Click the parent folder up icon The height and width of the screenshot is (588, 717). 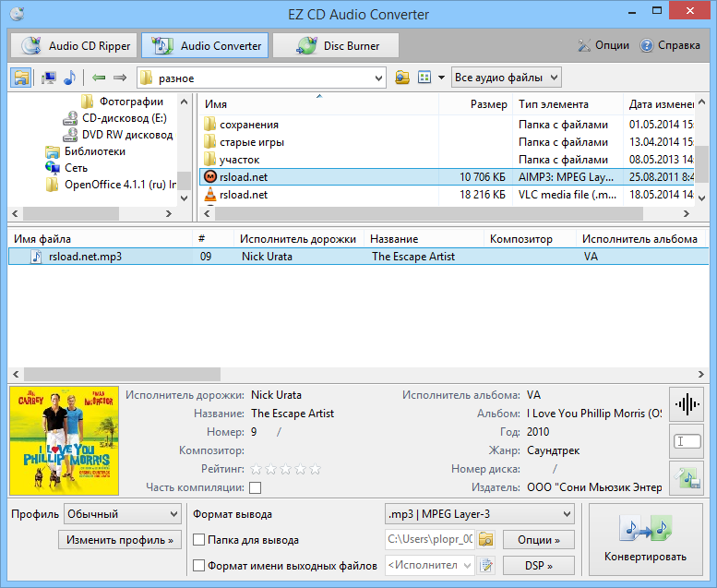click(402, 78)
